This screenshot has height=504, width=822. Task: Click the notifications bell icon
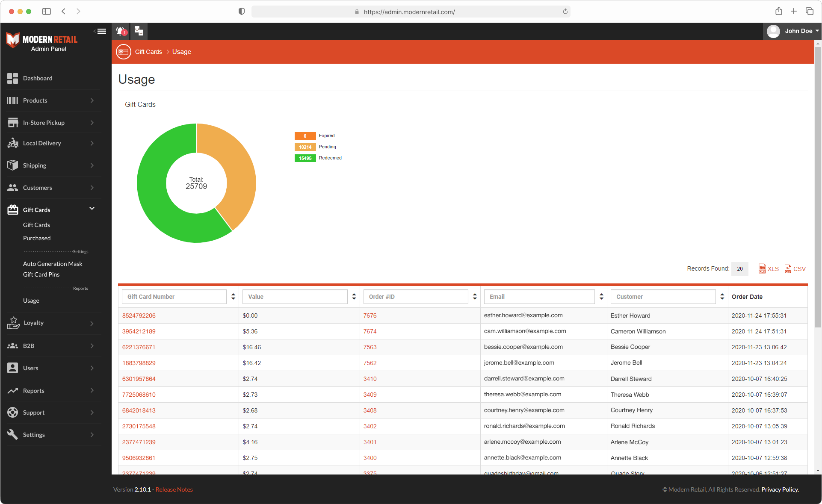[x=121, y=31]
